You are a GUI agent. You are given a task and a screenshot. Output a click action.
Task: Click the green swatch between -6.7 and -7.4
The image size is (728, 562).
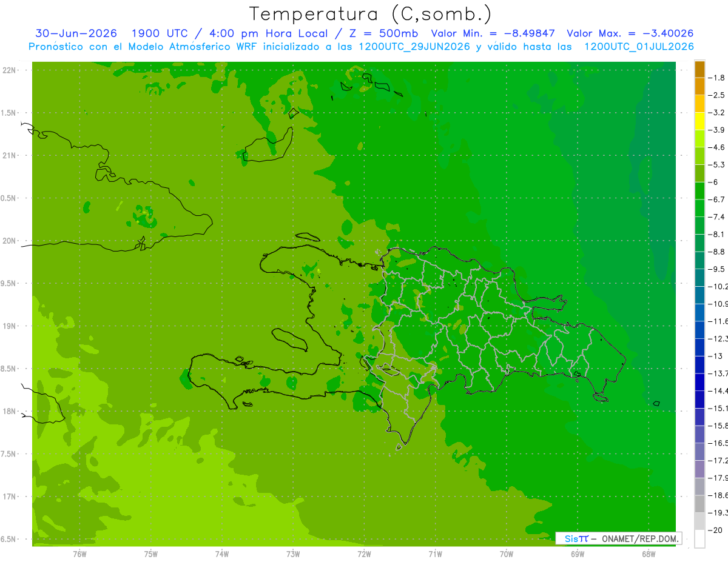[699, 208]
